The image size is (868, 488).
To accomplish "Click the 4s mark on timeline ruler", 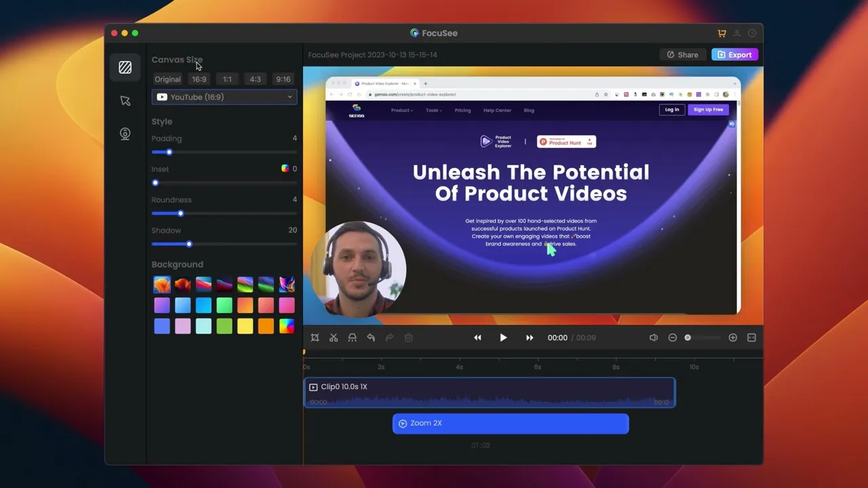I will [460, 367].
